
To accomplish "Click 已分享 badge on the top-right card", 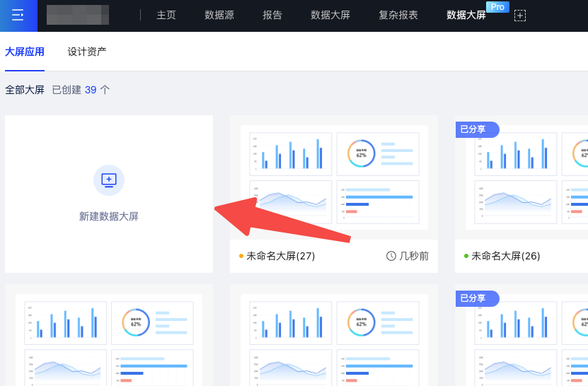I will coord(477,129).
